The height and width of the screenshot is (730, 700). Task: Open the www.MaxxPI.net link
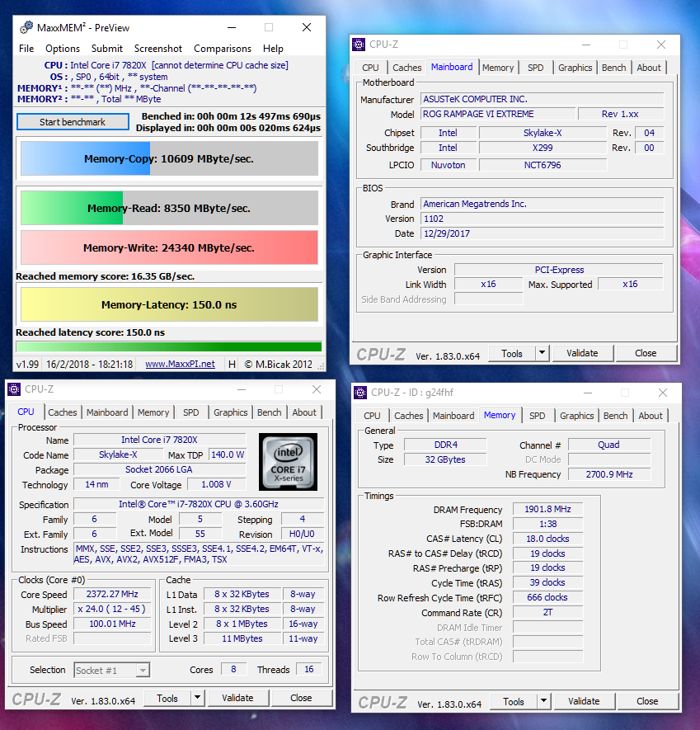tap(180, 364)
